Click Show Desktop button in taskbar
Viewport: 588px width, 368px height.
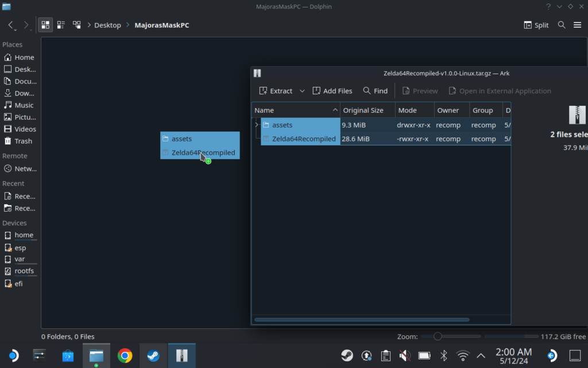[x=575, y=355]
